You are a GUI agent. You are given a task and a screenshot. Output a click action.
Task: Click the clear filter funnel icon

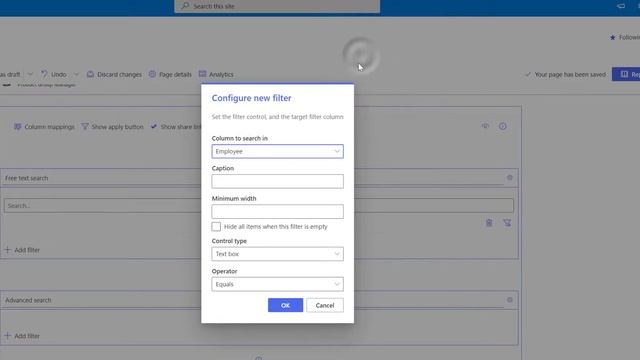[x=507, y=223]
